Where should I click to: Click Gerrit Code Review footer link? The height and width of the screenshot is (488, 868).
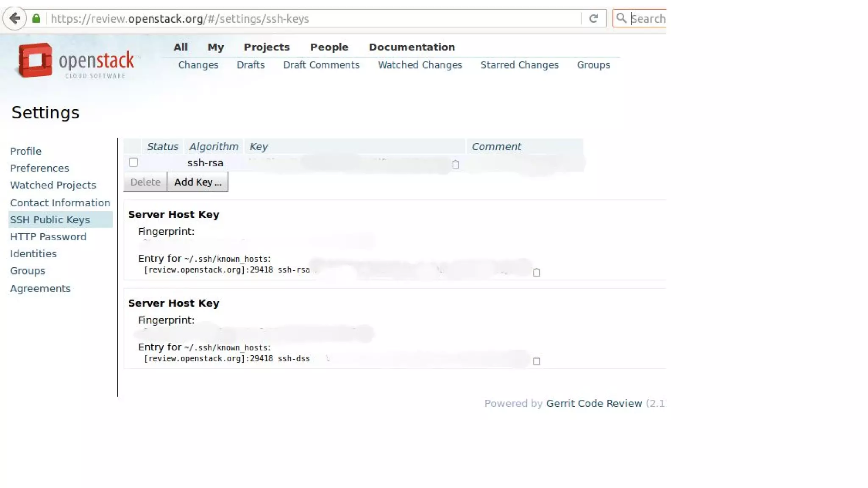[x=594, y=403]
